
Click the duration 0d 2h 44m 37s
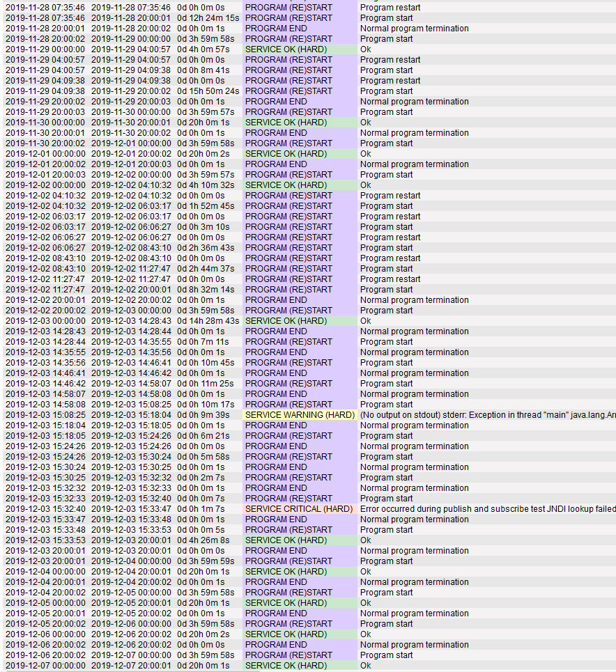[206, 269]
